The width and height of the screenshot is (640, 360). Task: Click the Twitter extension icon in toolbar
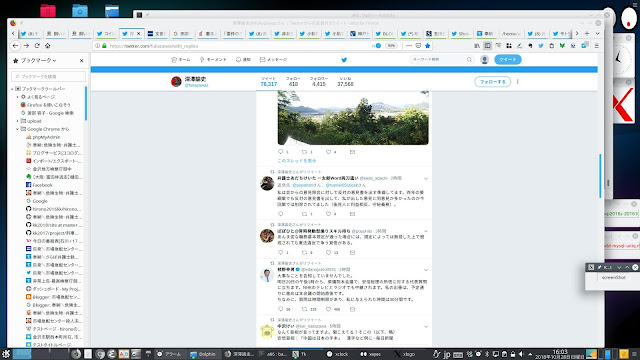(x=541, y=46)
